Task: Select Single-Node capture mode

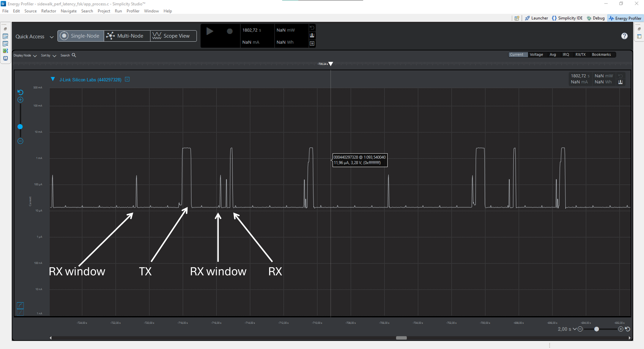Action: pos(80,36)
